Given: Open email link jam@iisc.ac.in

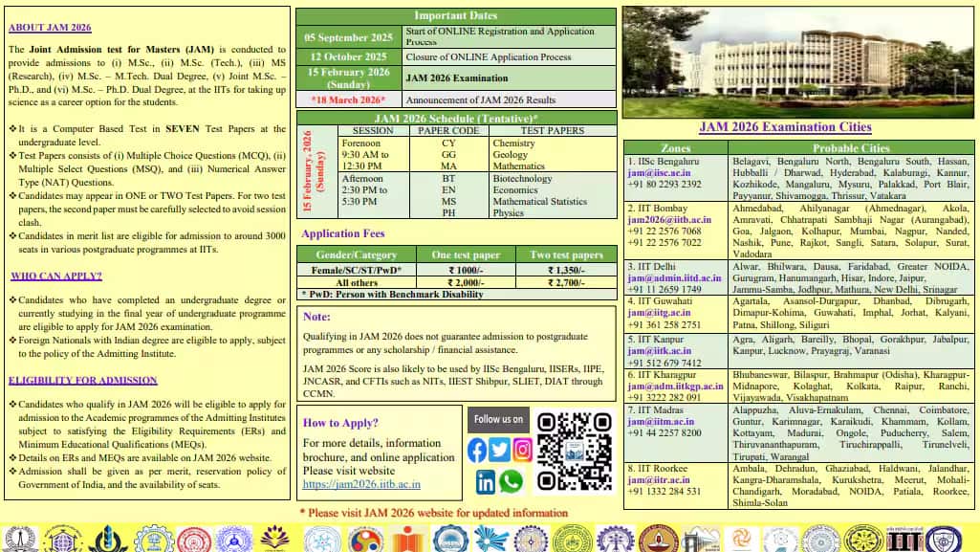Looking at the screenshot, I should [x=659, y=173].
